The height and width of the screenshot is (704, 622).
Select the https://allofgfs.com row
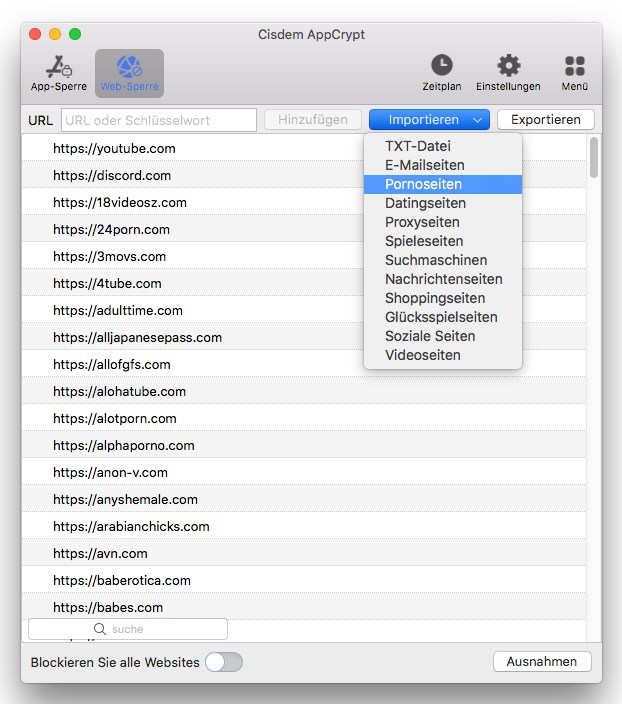304,364
